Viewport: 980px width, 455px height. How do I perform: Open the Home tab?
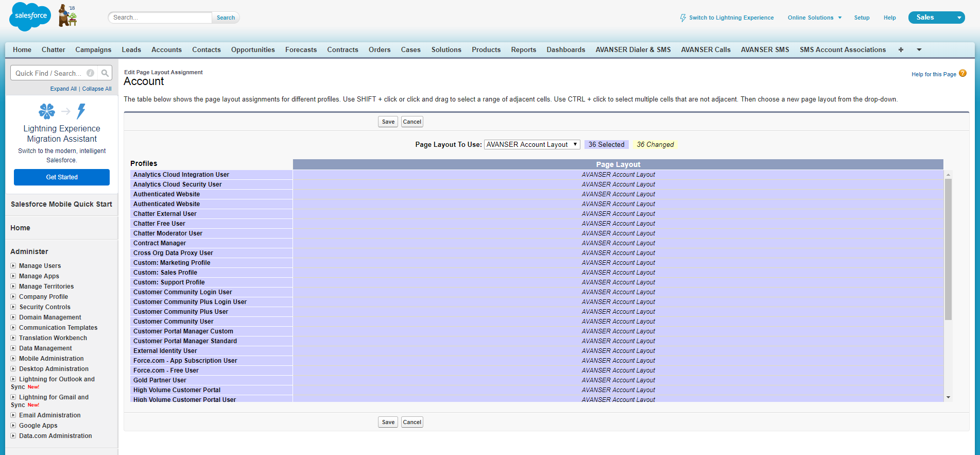22,50
